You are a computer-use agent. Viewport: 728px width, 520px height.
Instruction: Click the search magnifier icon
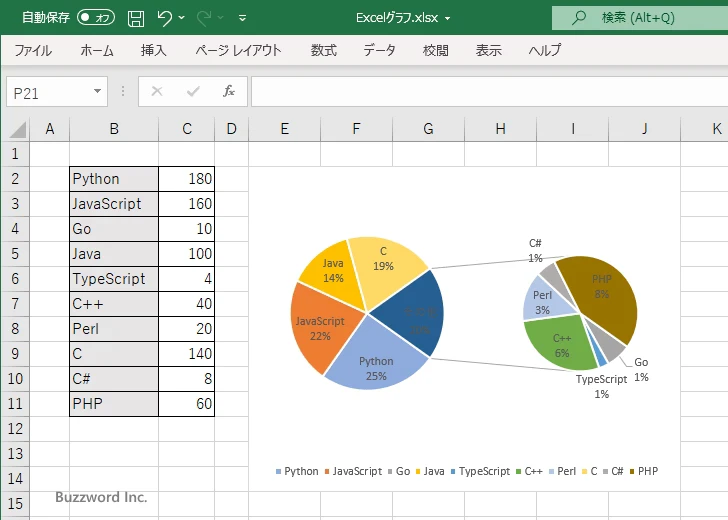pyautogui.click(x=578, y=18)
